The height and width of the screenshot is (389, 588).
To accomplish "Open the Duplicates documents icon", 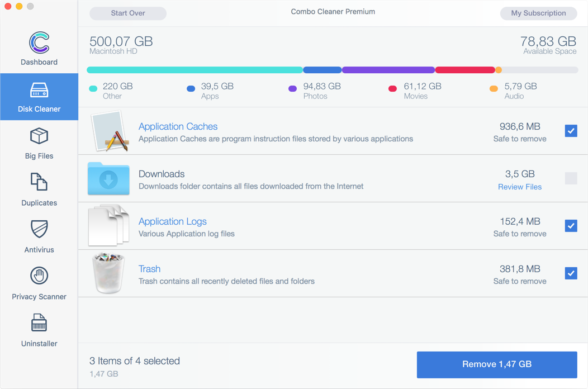I will coord(39,182).
